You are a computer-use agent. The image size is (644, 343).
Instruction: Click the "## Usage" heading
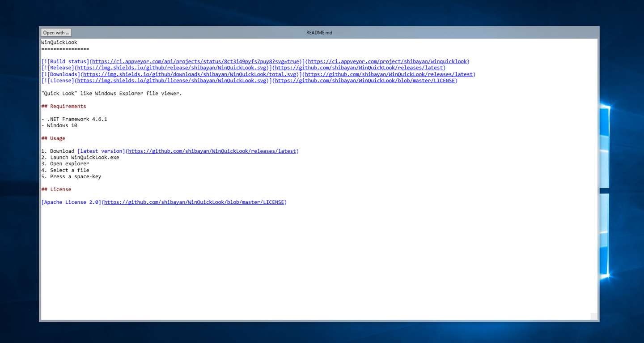coord(53,138)
